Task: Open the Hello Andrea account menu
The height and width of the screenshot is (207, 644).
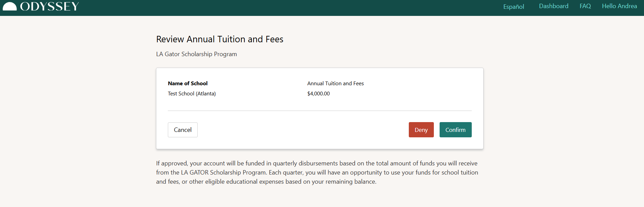Action: point(619,6)
